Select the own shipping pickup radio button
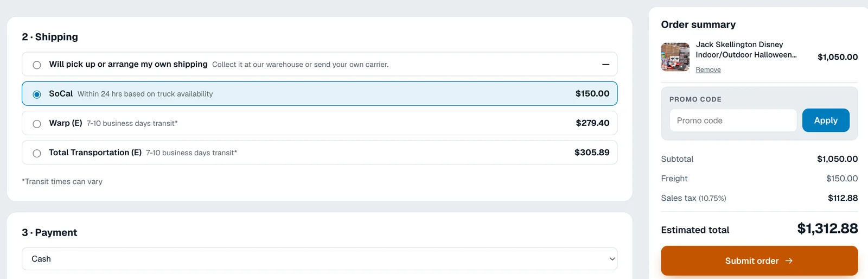The width and height of the screenshot is (868, 279). (37, 65)
